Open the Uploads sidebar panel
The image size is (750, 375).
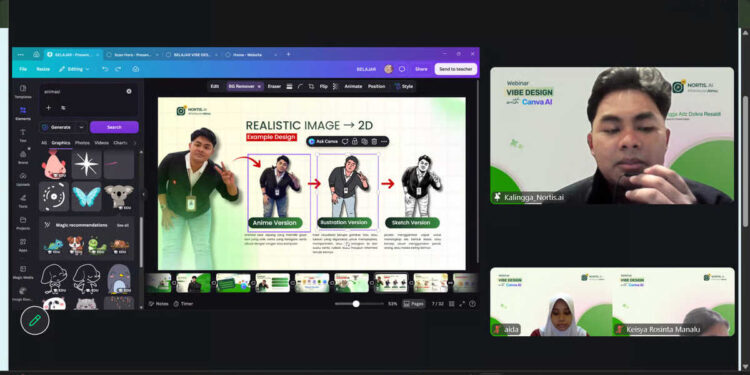coord(22,178)
